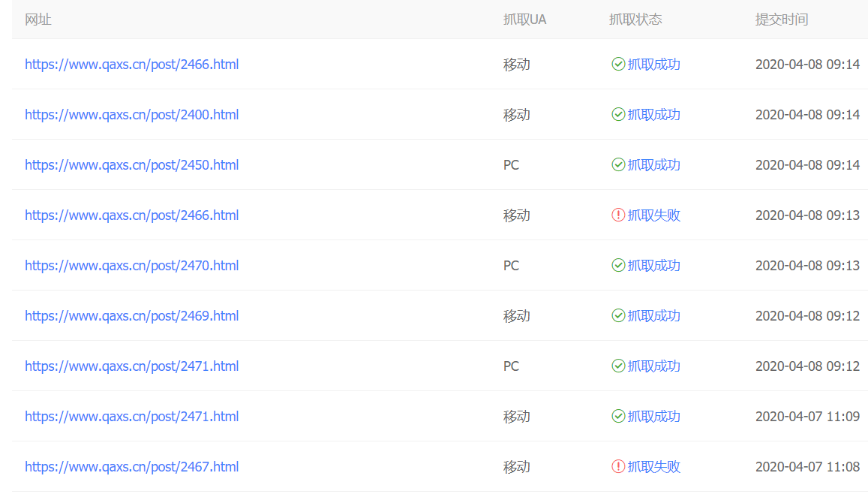Viewport: 868px width, 497px height.
Task: Click the 抓取UA column header
Action: [x=524, y=20]
